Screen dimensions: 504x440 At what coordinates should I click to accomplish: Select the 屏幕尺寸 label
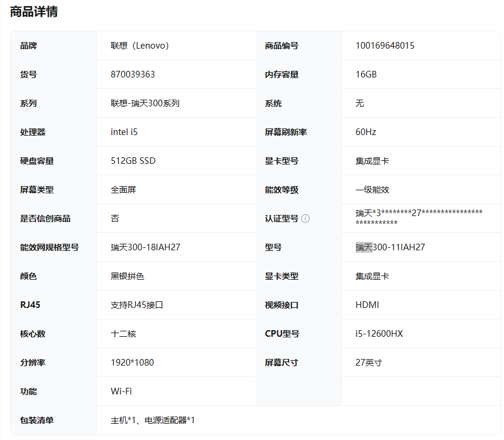tap(281, 363)
